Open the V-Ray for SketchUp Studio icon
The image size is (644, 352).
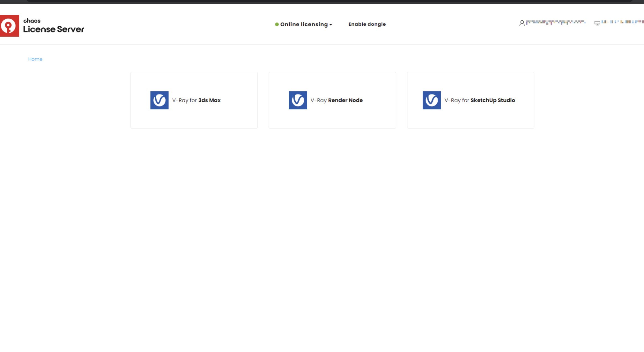click(432, 100)
